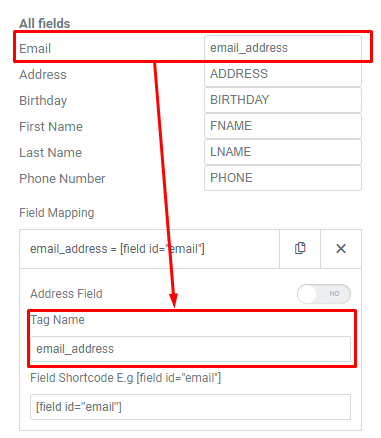Viewport: 381px width, 438px height.
Task: Click the Field Mapping section label
Action: [x=57, y=213]
